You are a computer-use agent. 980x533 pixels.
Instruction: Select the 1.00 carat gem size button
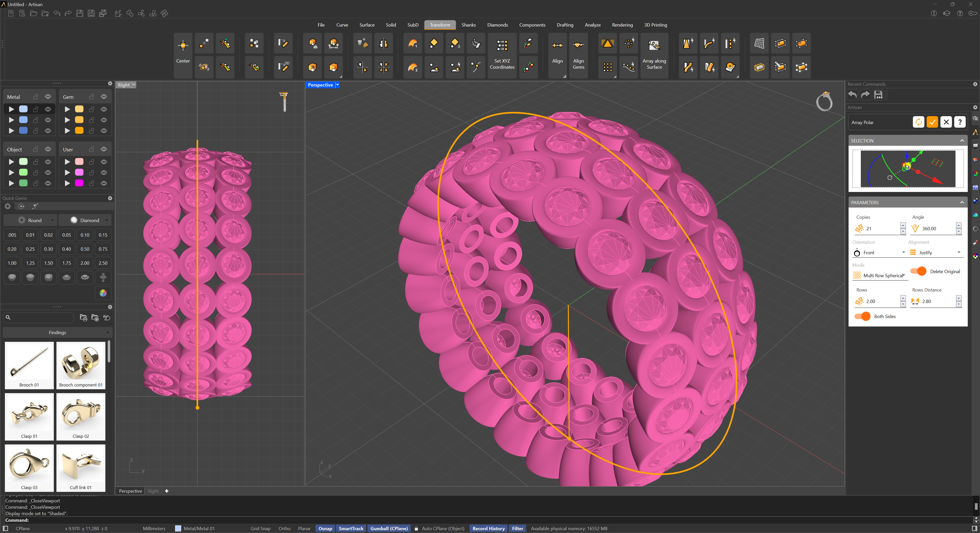tap(12, 263)
